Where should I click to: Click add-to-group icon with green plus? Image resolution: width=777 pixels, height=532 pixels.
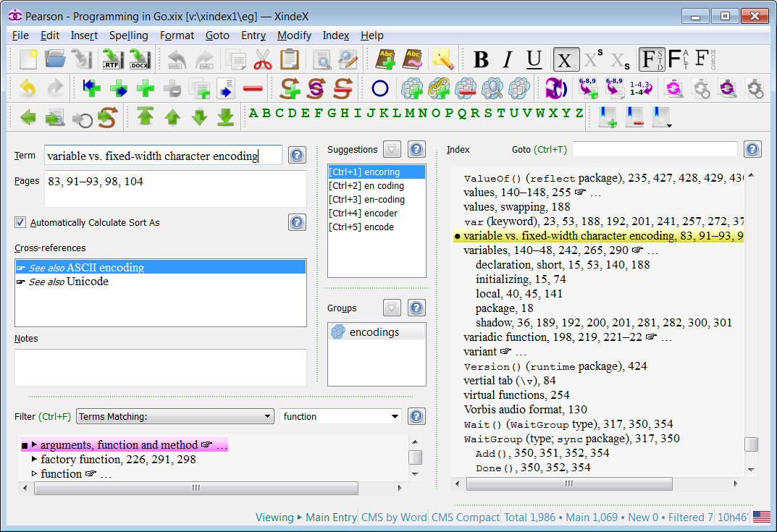(412, 88)
